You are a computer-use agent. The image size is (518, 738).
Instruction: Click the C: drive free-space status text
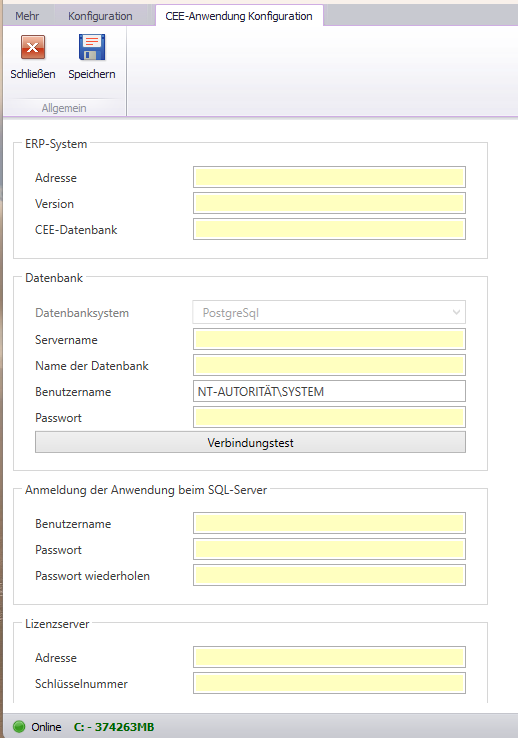(114, 727)
